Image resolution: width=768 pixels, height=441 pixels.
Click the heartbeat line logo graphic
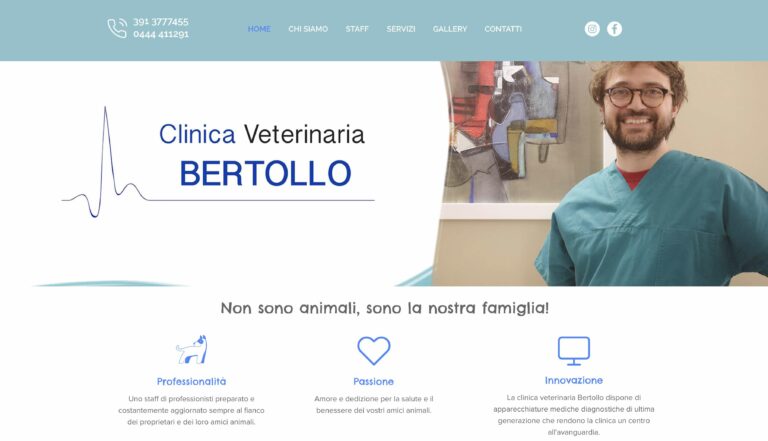click(x=104, y=162)
